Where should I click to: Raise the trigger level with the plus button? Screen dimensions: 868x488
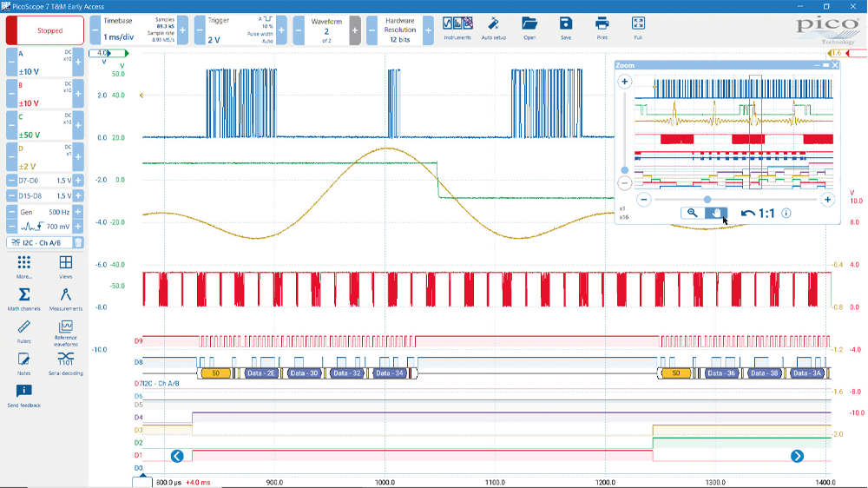[x=281, y=30]
